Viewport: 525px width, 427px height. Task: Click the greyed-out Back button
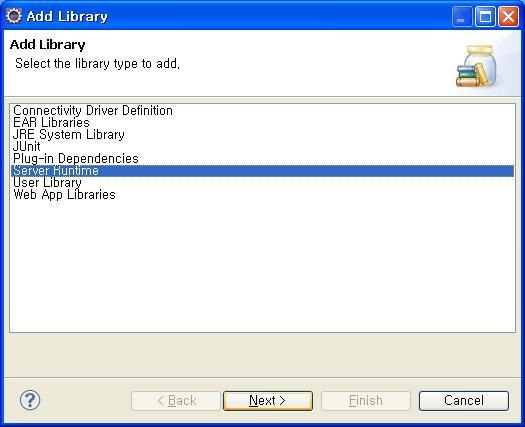coord(176,401)
